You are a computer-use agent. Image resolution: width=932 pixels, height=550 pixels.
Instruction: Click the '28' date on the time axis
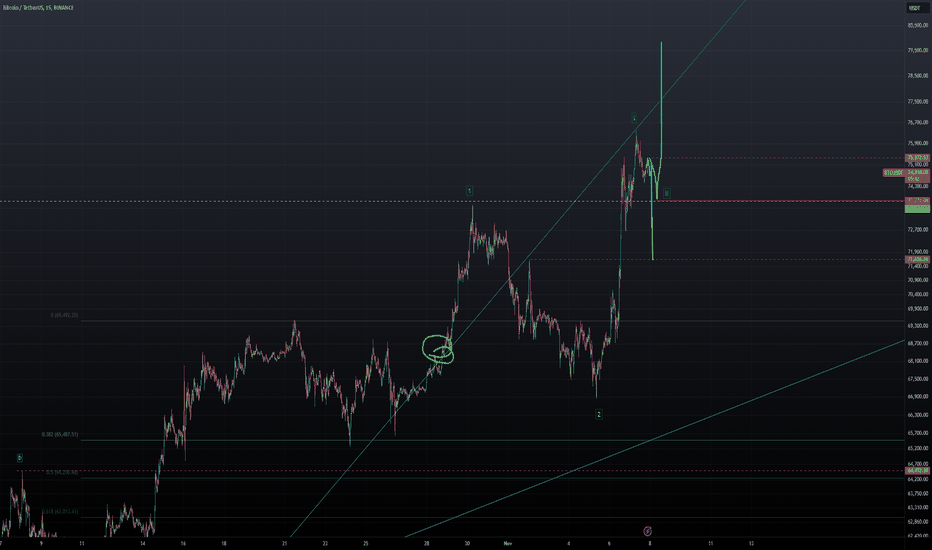[427, 543]
